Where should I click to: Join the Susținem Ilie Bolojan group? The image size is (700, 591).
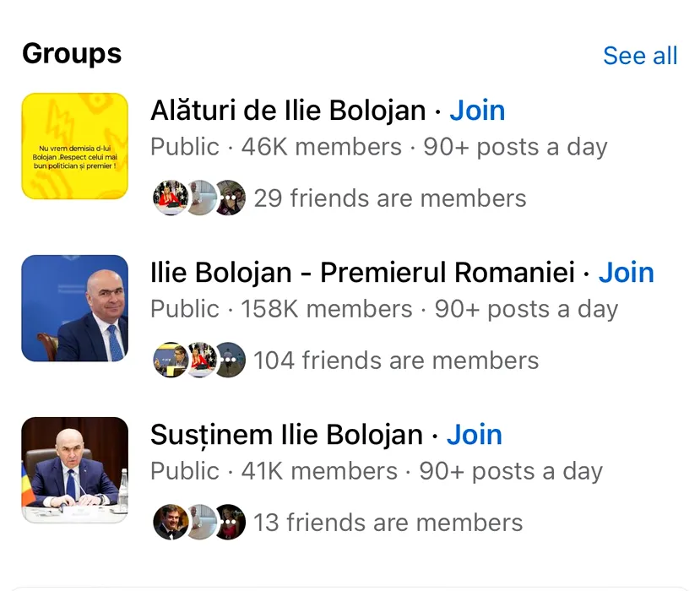[474, 435]
